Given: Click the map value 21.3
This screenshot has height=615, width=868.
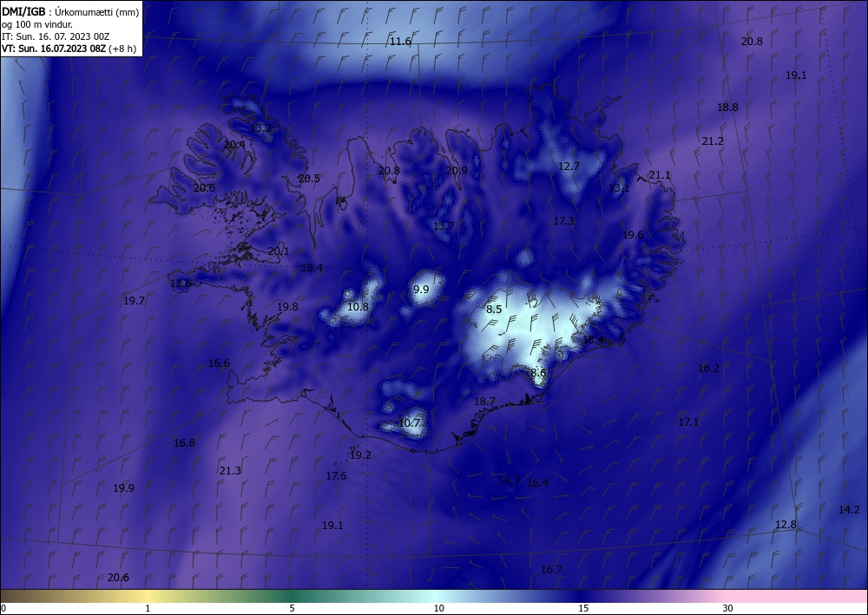Looking at the screenshot, I should click(230, 471).
